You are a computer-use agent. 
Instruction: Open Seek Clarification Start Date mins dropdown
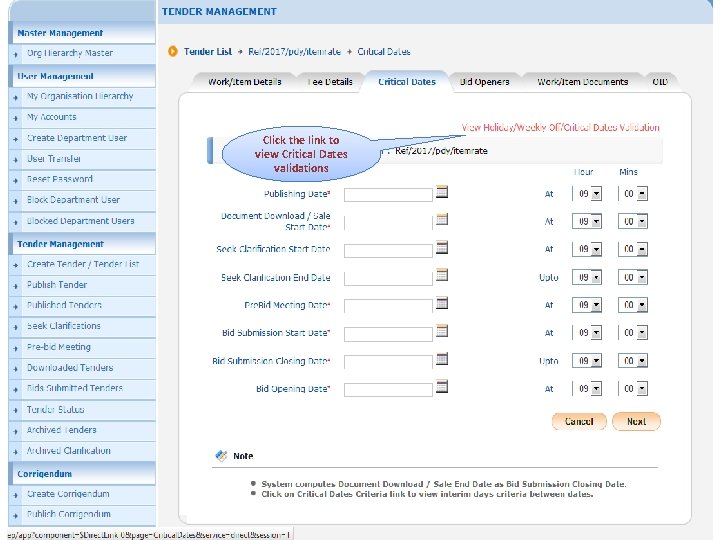point(642,249)
